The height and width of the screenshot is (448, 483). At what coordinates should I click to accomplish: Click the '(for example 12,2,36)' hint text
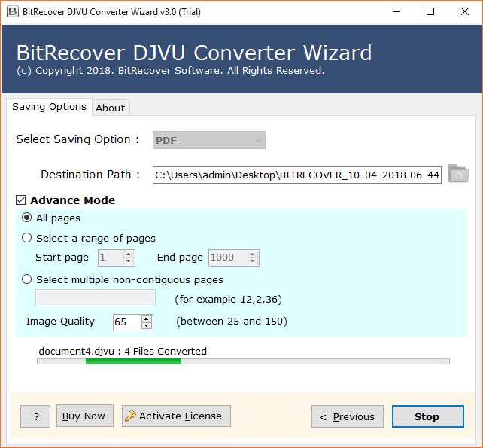[228, 300]
